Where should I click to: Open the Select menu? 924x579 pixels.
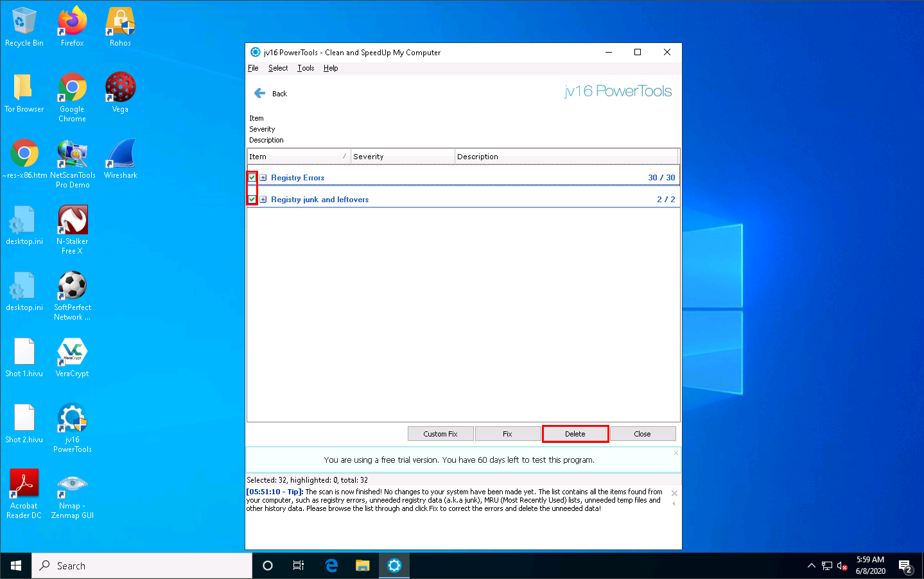(278, 68)
